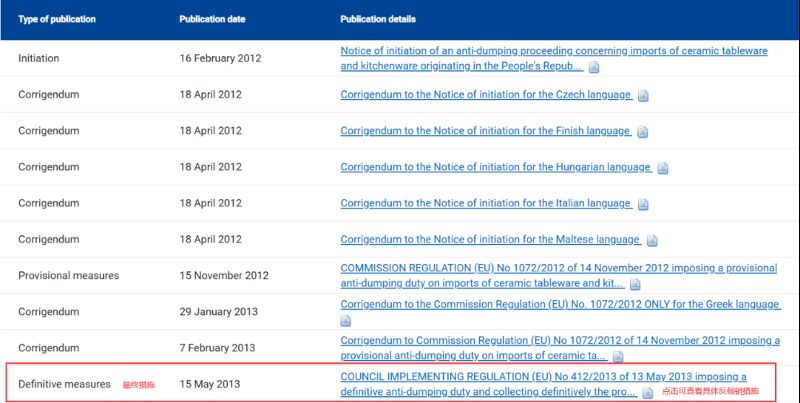
Task: Click document icon after 7 February 2013 corrigendum
Action: click(618, 357)
